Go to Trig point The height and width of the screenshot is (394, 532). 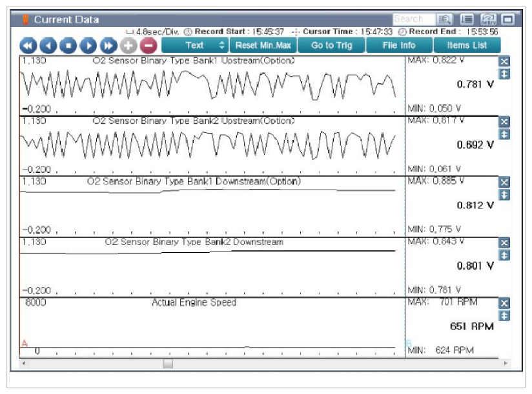[331, 45]
